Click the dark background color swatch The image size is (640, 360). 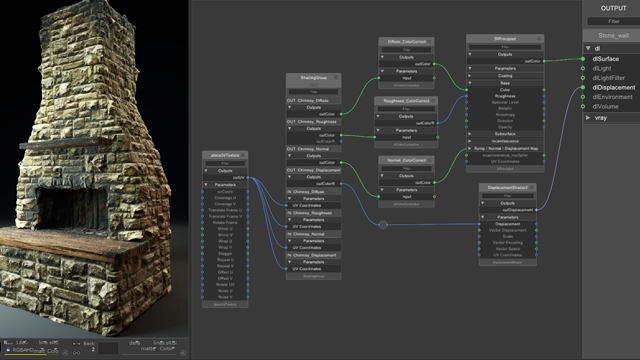108,348
